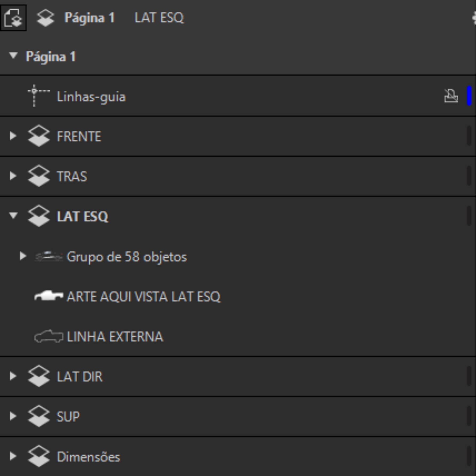Select the LINHA EXTERNA object

[x=115, y=336]
